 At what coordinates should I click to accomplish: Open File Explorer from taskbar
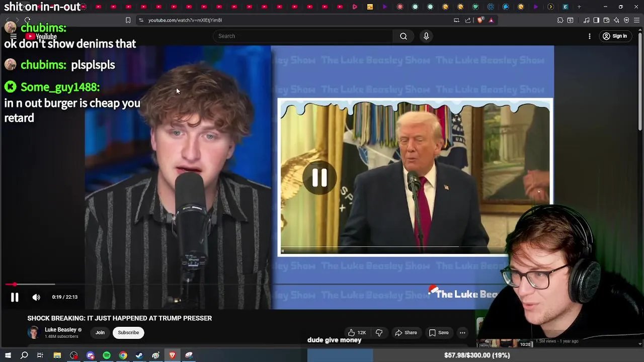click(57, 355)
